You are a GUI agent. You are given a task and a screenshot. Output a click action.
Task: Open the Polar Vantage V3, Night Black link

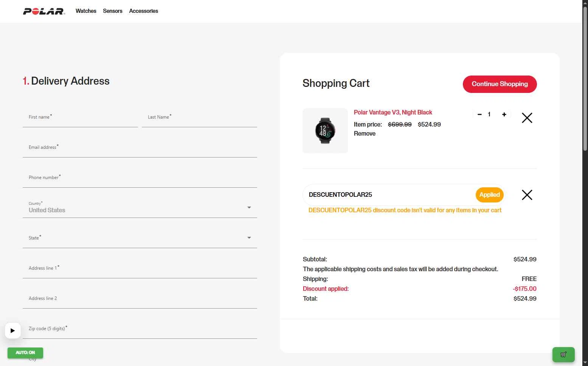tap(393, 112)
